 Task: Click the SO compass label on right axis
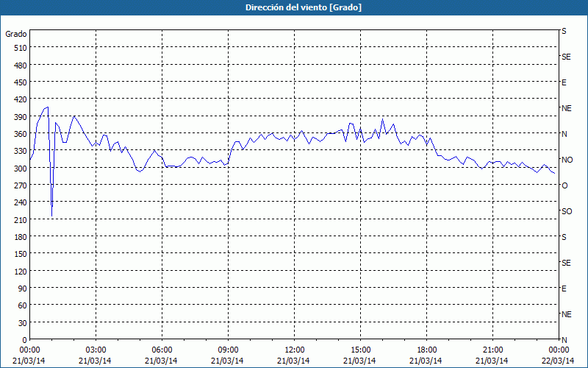[x=567, y=212]
